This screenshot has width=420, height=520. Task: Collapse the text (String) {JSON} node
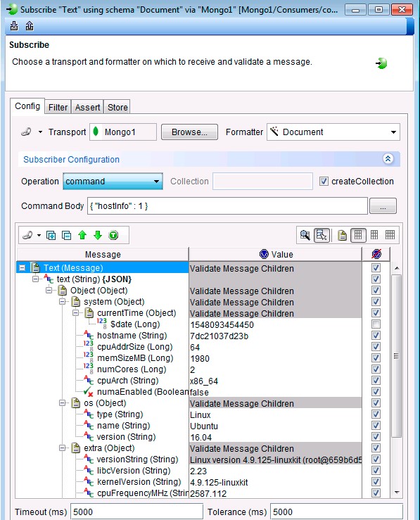tap(35, 279)
